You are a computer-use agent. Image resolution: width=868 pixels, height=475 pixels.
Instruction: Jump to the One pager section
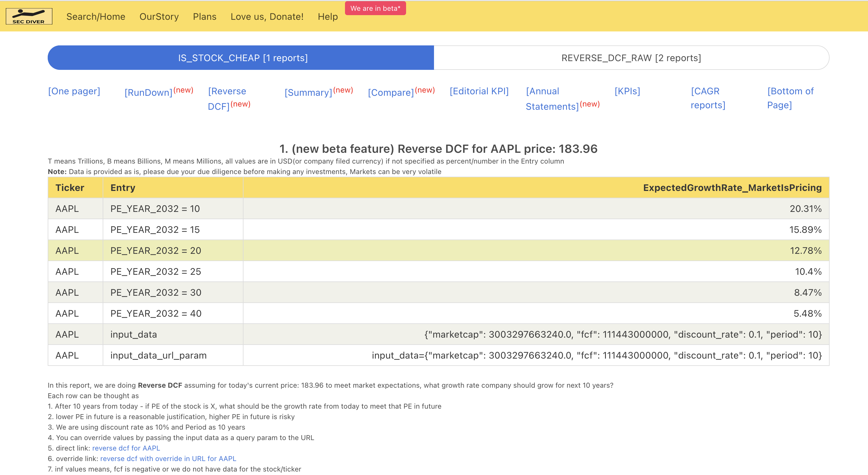pos(74,91)
